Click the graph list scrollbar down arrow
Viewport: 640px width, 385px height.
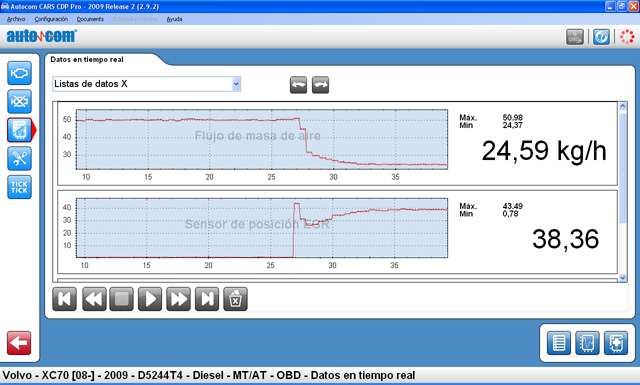click(x=623, y=278)
